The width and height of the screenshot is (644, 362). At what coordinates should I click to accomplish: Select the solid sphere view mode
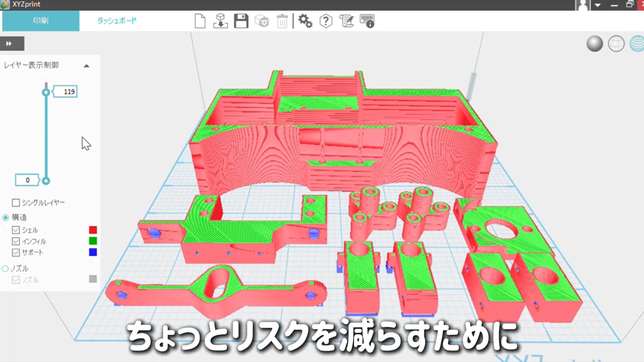[x=594, y=44]
